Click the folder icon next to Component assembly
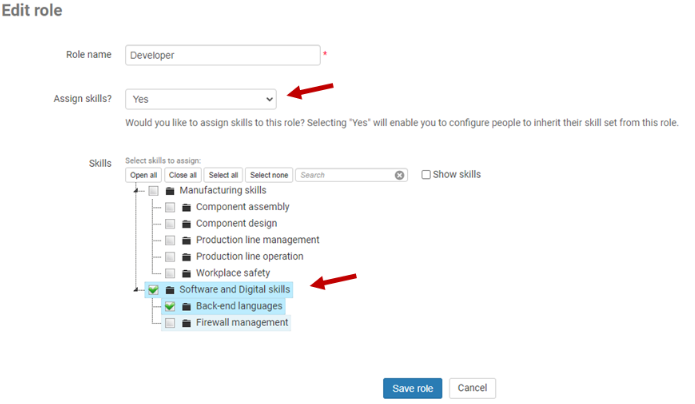Screen dimensions: 695x404 tap(186, 207)
